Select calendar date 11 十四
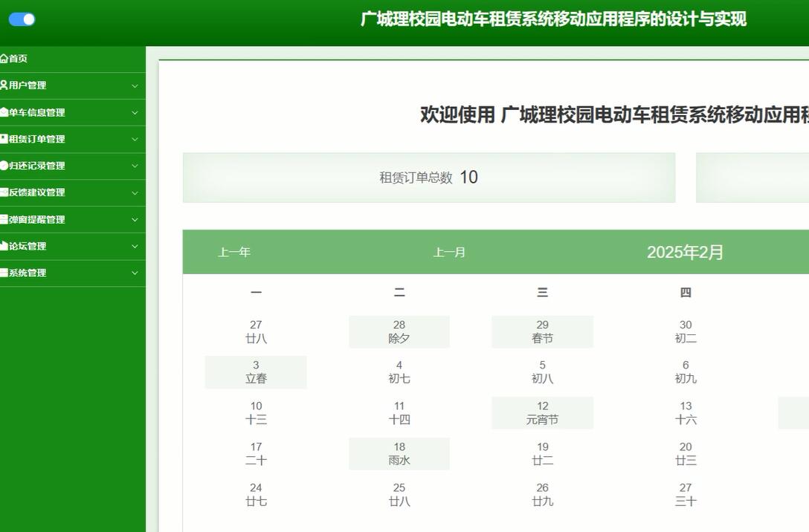809x532 pixels. pos(399,413)
